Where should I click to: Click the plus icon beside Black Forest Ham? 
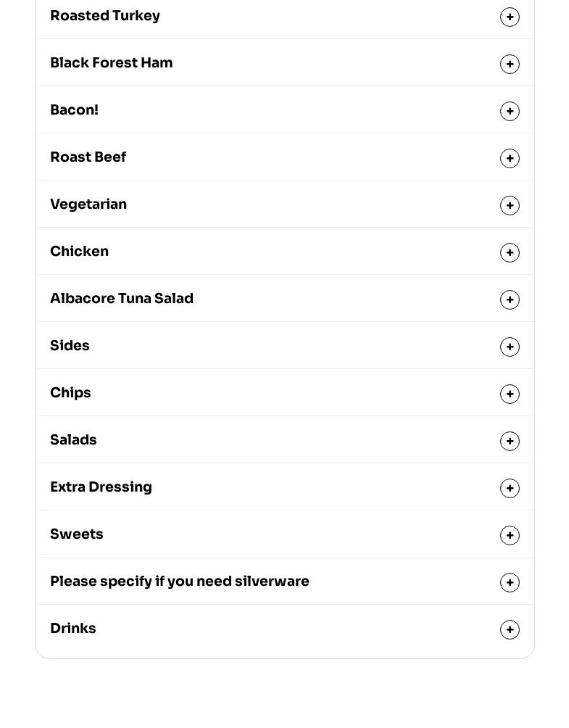pyautogui.click(x=510, y=64)
